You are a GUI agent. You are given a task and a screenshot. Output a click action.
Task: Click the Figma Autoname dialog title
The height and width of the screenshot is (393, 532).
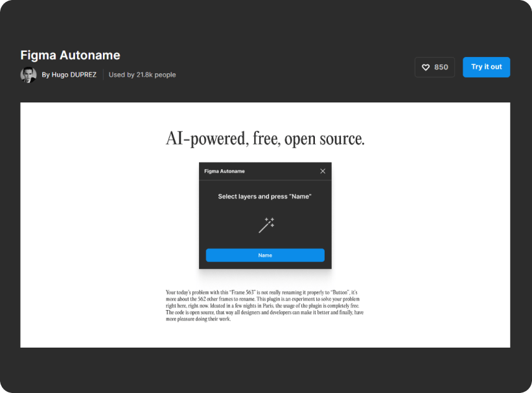pyautogui.click(x=224, y=171)
